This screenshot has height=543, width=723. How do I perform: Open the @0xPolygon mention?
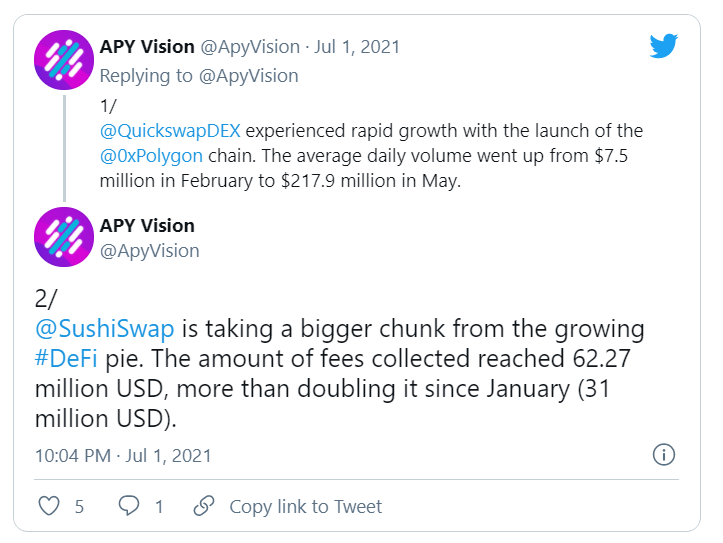tap(151, 156)
